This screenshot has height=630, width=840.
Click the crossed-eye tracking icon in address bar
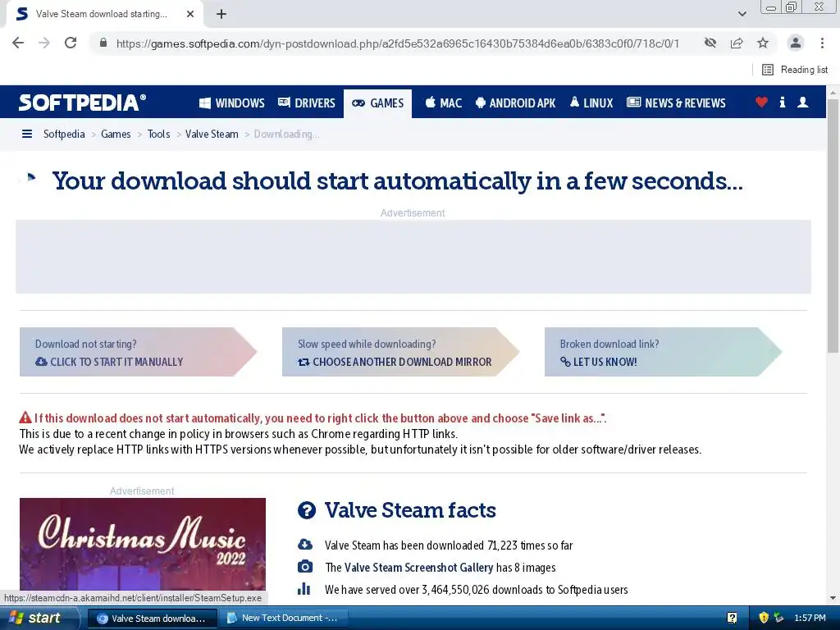click(x=710, y=43)
